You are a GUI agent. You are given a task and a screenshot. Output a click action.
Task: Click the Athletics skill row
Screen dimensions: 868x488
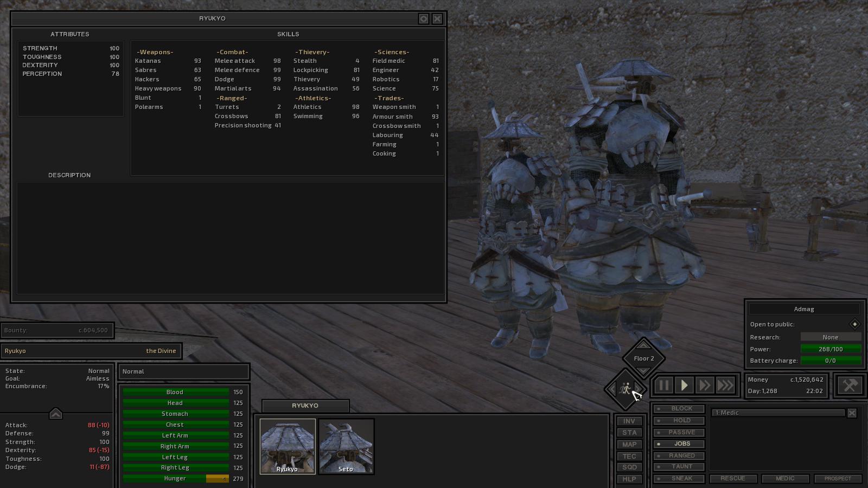327,107
